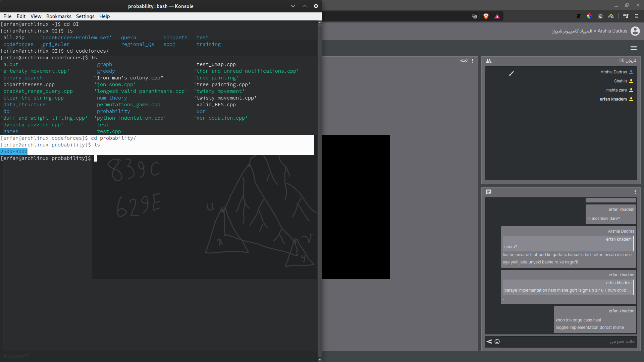The width and height of the screenshot is (644, 362).
Task: Open the File menu in Konsole
Action: tap(7, 16)
